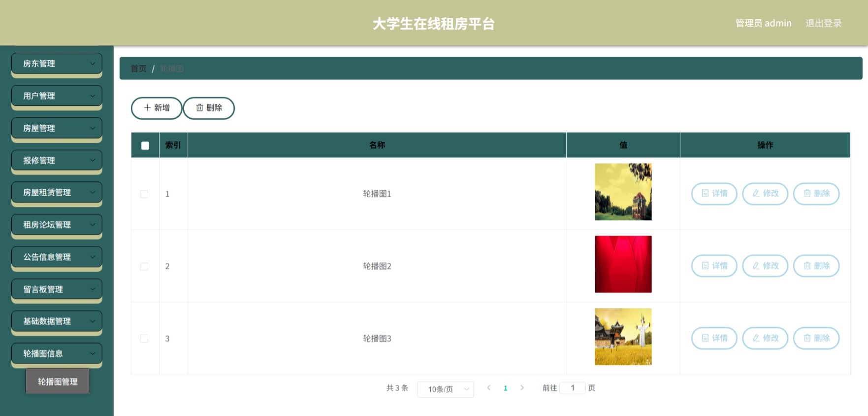Viewport: 868px width, 416px height.
Task: Click the 索引 column header
Action: click(x=173, y=145)
